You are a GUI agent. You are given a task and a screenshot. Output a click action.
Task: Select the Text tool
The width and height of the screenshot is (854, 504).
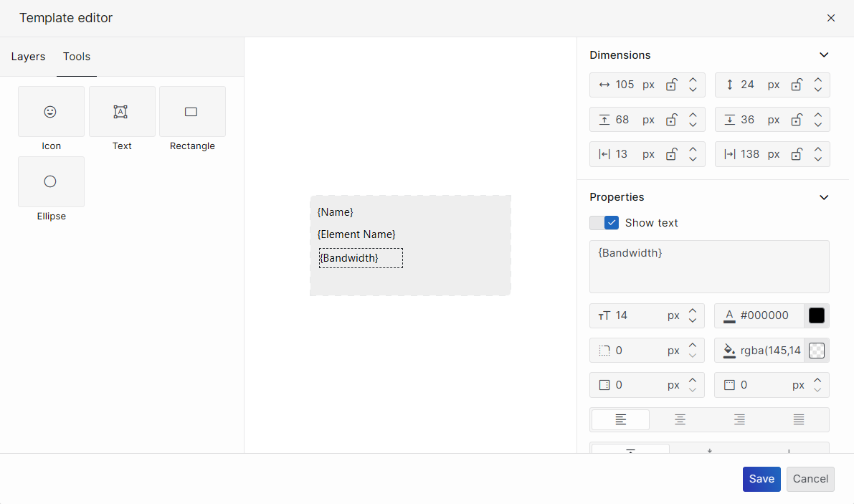(122, 112)
